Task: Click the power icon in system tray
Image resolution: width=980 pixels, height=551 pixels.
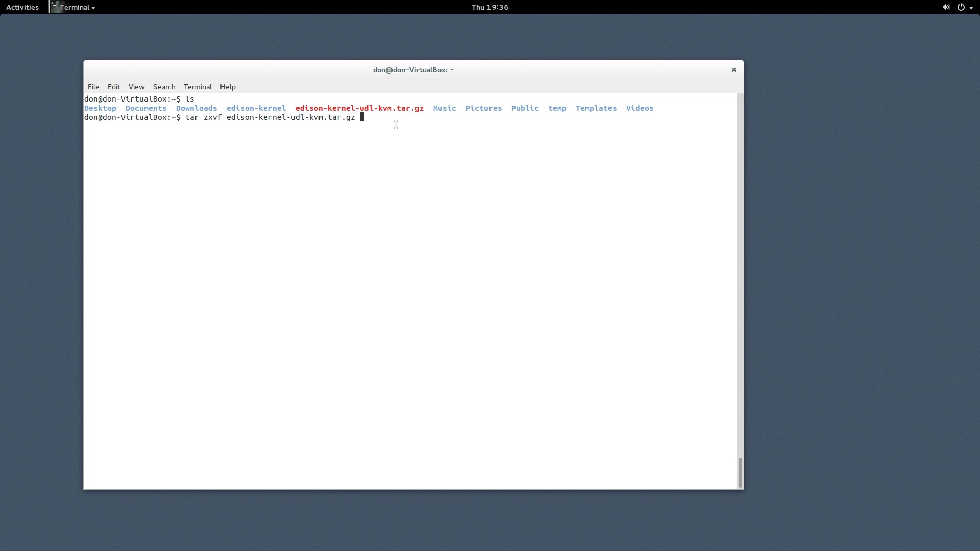Action: (961, 7)
